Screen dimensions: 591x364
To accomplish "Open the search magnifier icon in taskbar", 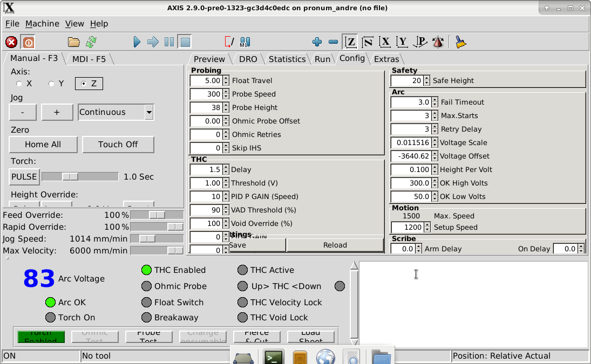I will click(x=352, y=357).
